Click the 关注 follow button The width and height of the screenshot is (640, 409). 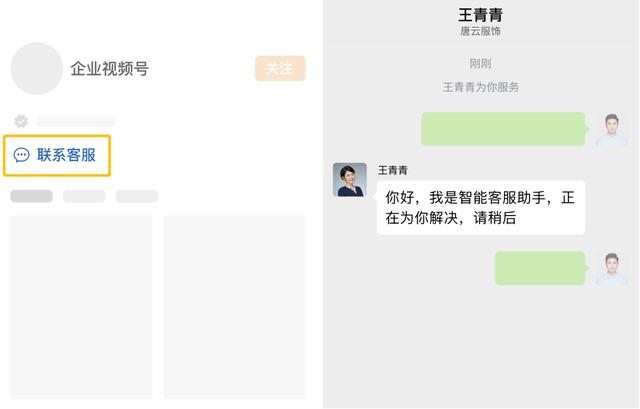(x=280, y=68)
